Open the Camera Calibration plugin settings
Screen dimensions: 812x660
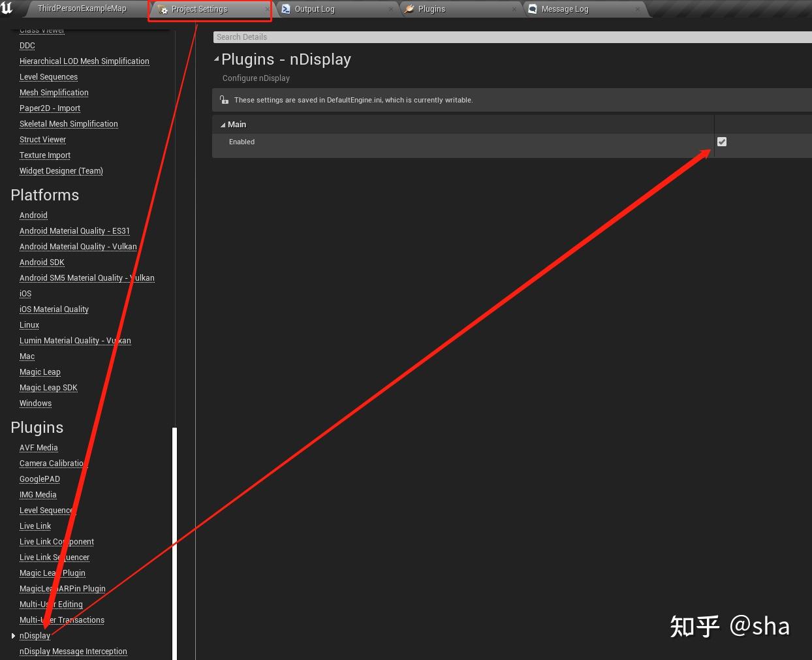coord(54,464)
